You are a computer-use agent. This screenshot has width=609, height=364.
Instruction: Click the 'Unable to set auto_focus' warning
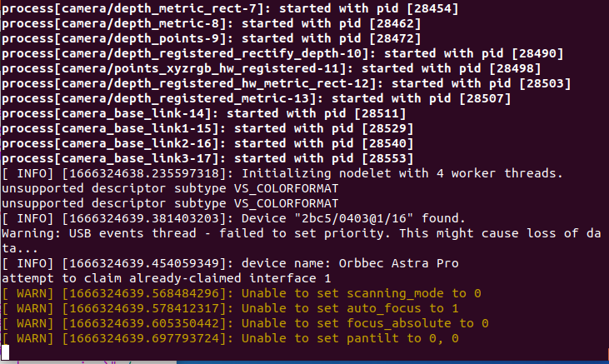pyautogui.click(x=230, y=308)
